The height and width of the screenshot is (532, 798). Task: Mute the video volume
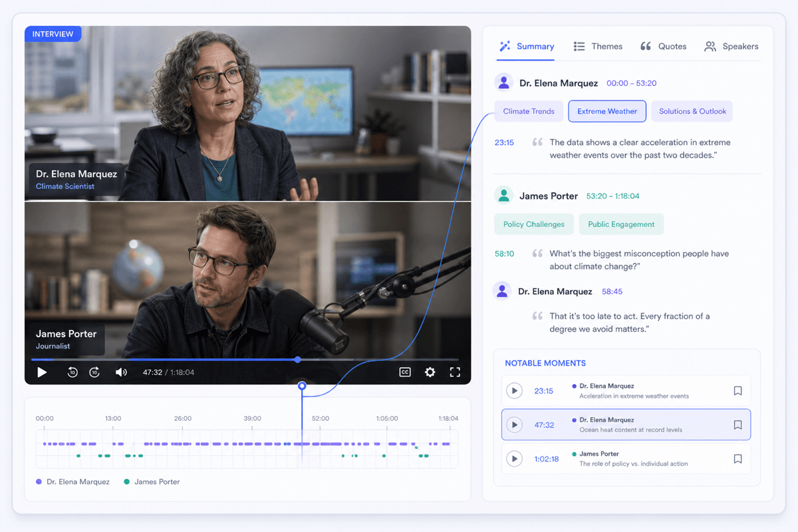(121, 372)
